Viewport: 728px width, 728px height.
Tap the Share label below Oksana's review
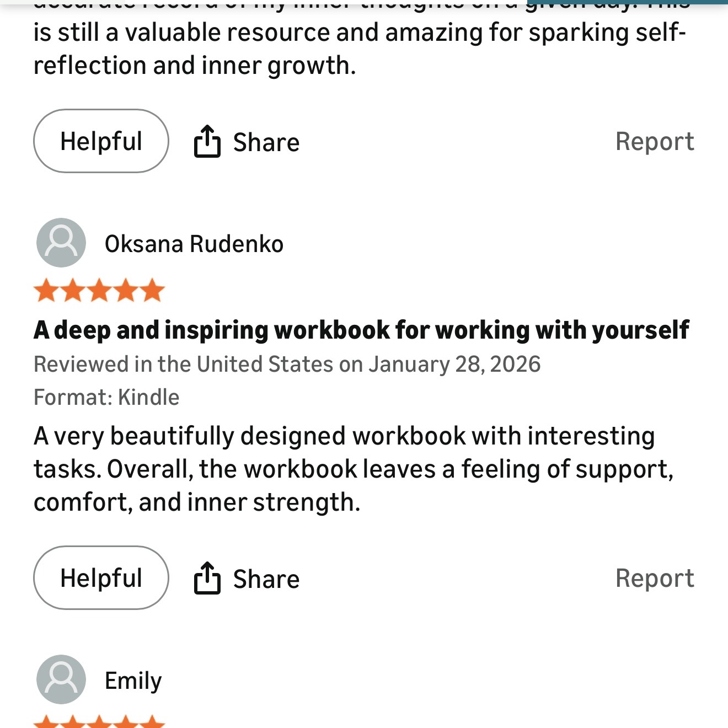[266, 579]
